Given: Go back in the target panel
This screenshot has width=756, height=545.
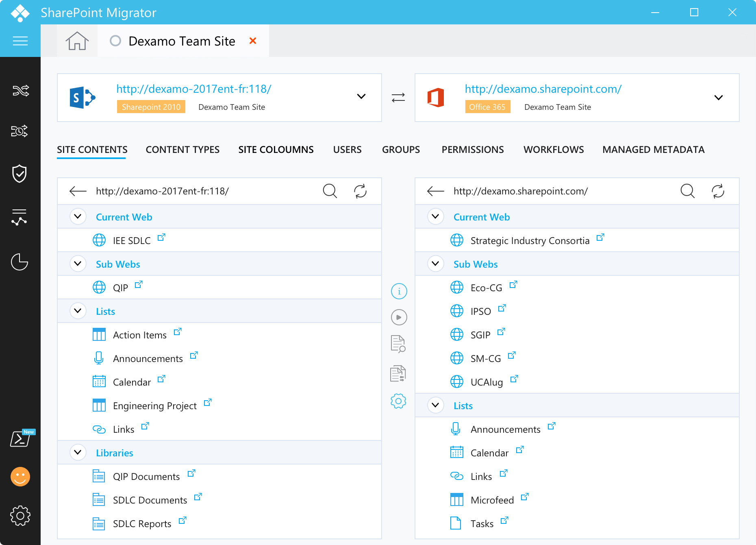Looking at the screenshot, I should 435,191.
